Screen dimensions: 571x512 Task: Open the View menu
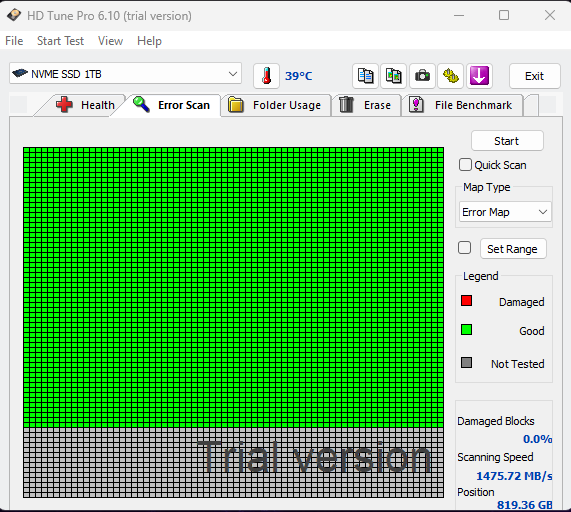point(110,41)
